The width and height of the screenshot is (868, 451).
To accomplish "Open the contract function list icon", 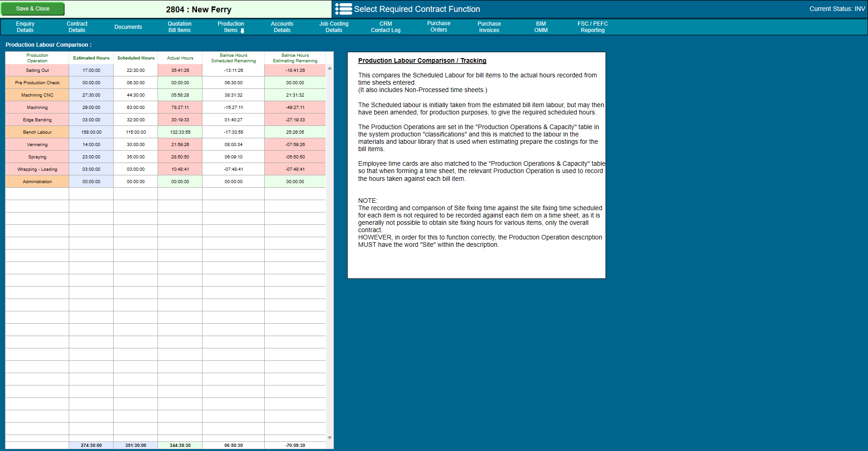I will pos(344,9).
